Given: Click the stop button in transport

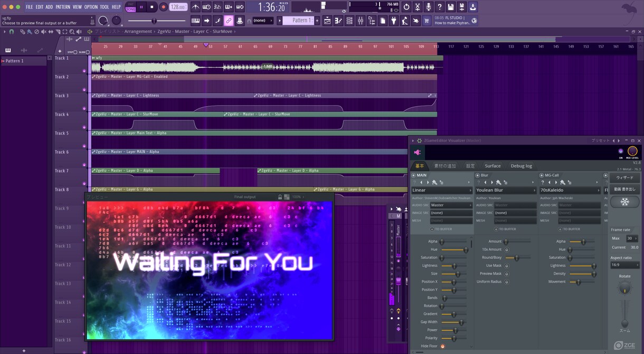Looking at the screenshot, I should [x=152, y=7].
